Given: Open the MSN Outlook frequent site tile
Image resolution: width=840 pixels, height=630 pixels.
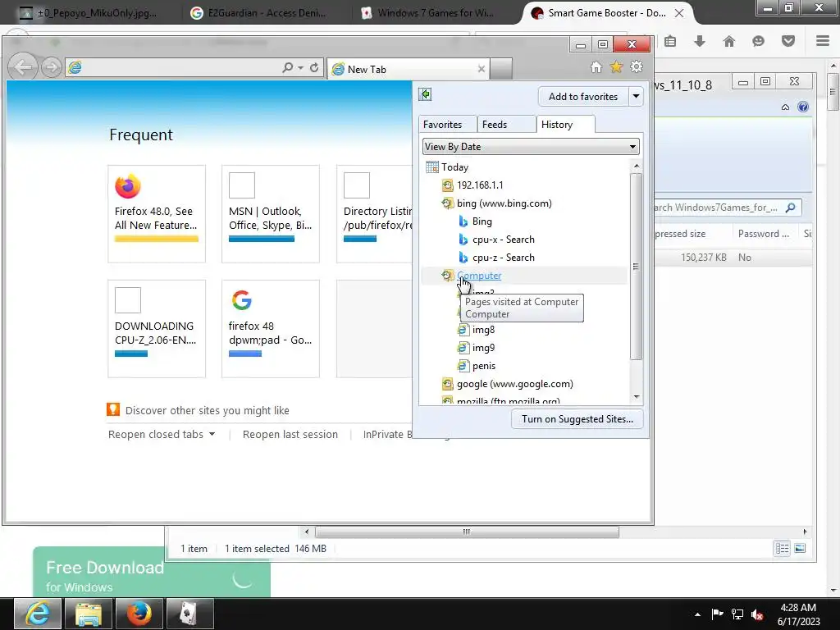Looking at the screenshot, I should pos(271,214).
